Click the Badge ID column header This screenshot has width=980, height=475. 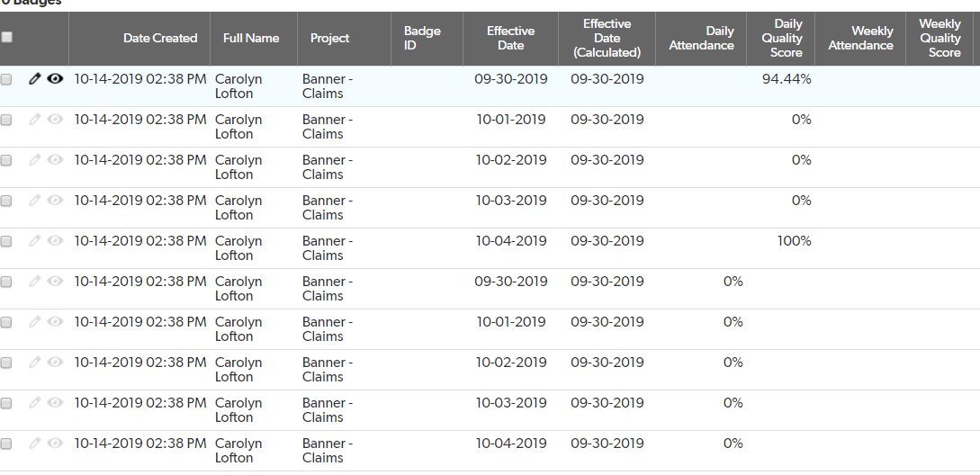pos(422,38)
